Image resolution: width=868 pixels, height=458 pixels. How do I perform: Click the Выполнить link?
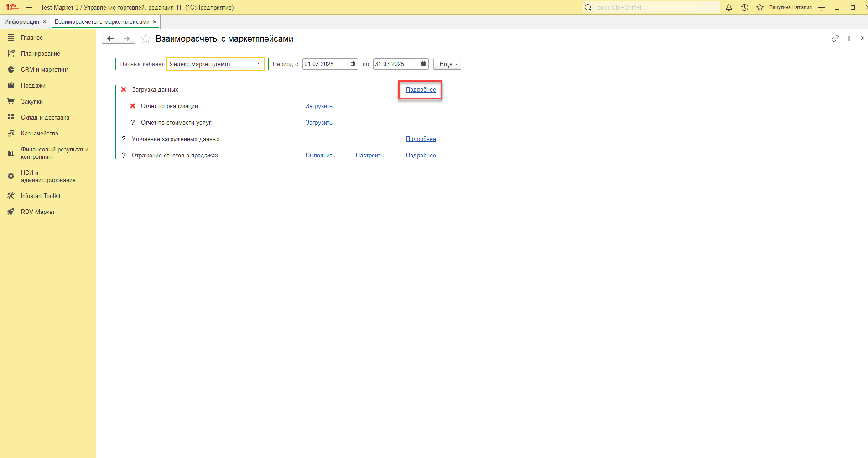point(320,156)
